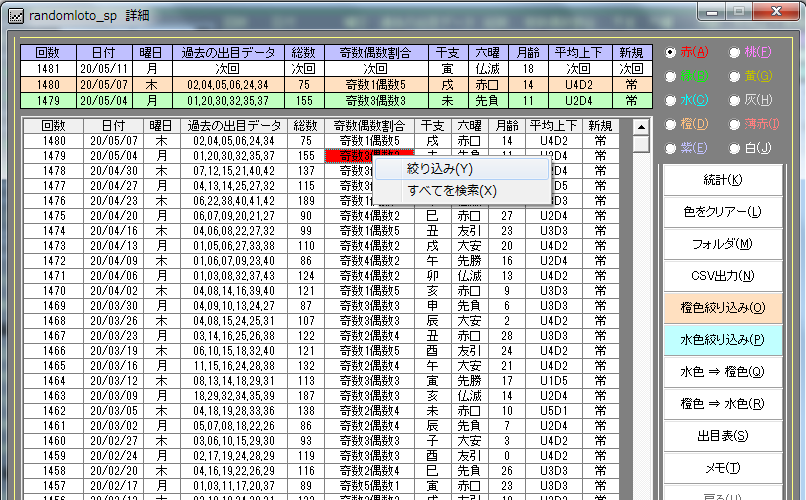The image size is (806, 500).
Task: Click the orange 02,04,05,06,24,34 cell in top table
Action: click(228, 85)
